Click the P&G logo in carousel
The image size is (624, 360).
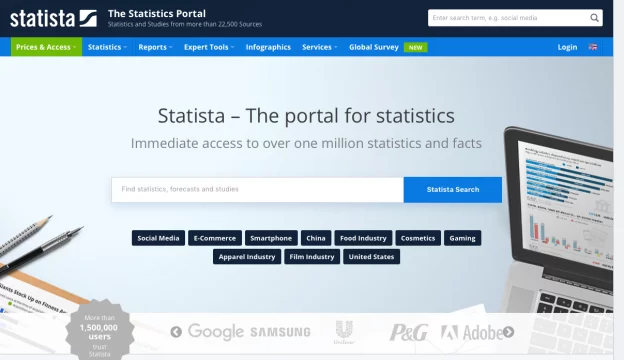[x=409, y=333]
